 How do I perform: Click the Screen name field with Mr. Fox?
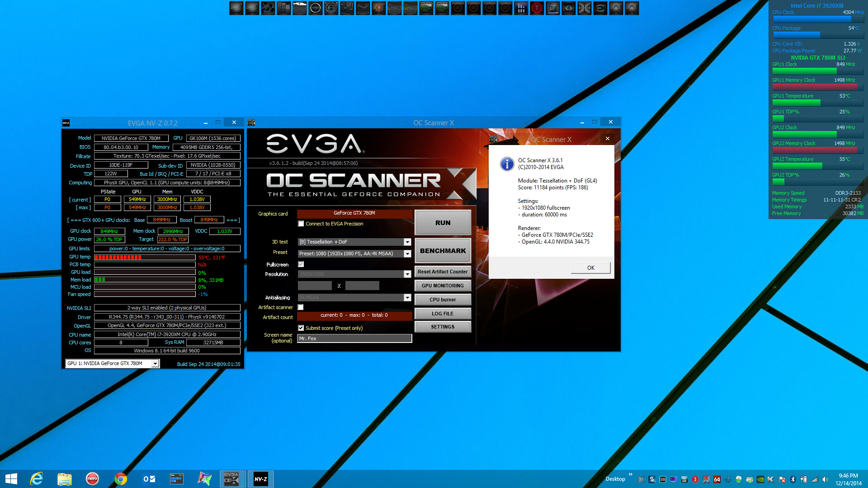coord(354,338)
